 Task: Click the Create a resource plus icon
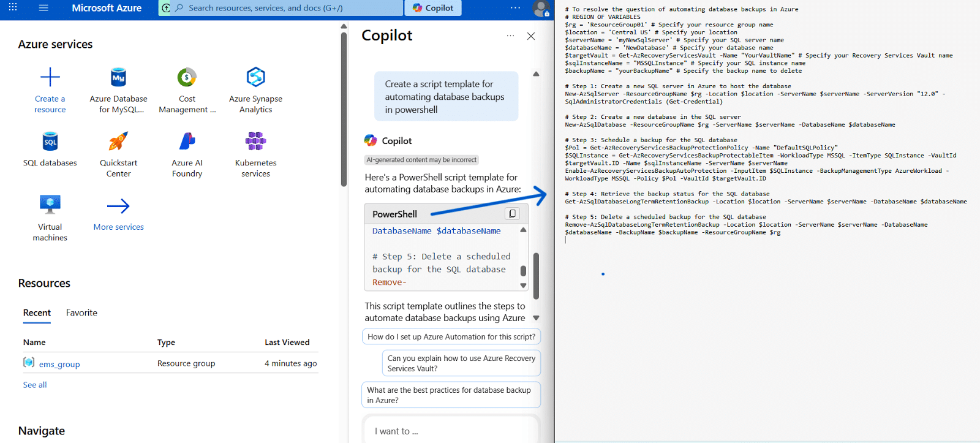pyautogui.click(x=50, y=77)
